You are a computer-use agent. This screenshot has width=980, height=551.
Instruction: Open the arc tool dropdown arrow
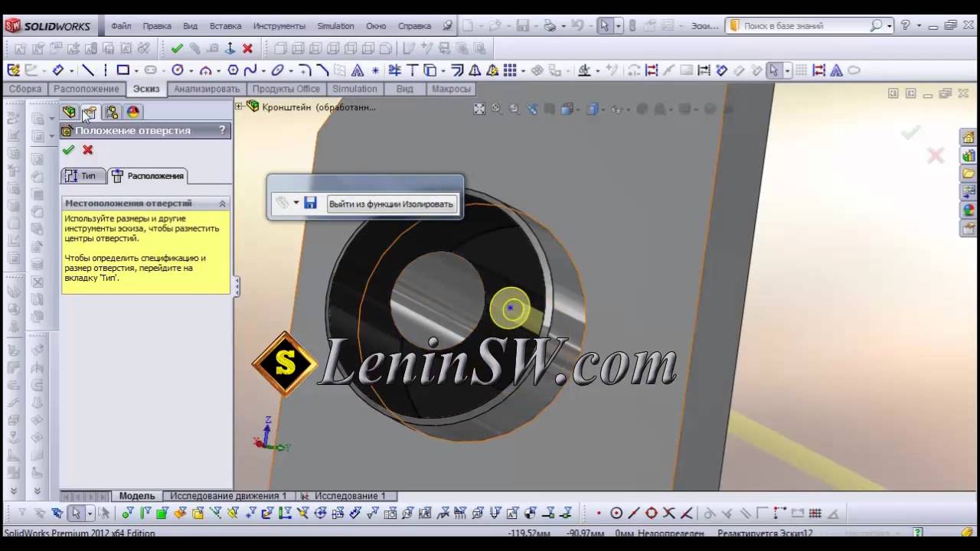point(218,71)
